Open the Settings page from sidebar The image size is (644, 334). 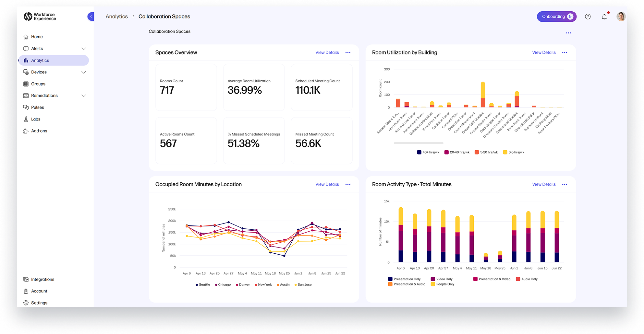tap(39, 303)
